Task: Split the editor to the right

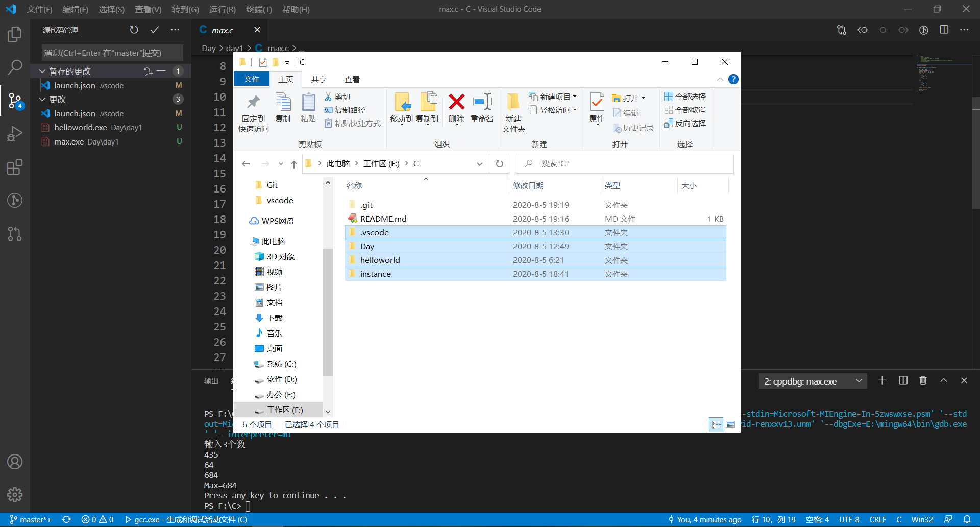Action: (x=944, y=30)
